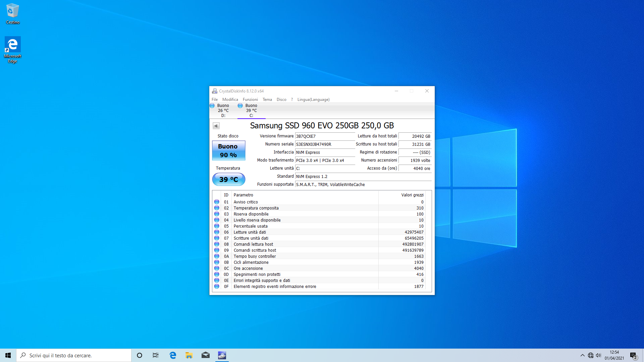Click the serial number field S3ESNX0JB47490R
This screenshot has height=362, width=644.
pos(325,144)
